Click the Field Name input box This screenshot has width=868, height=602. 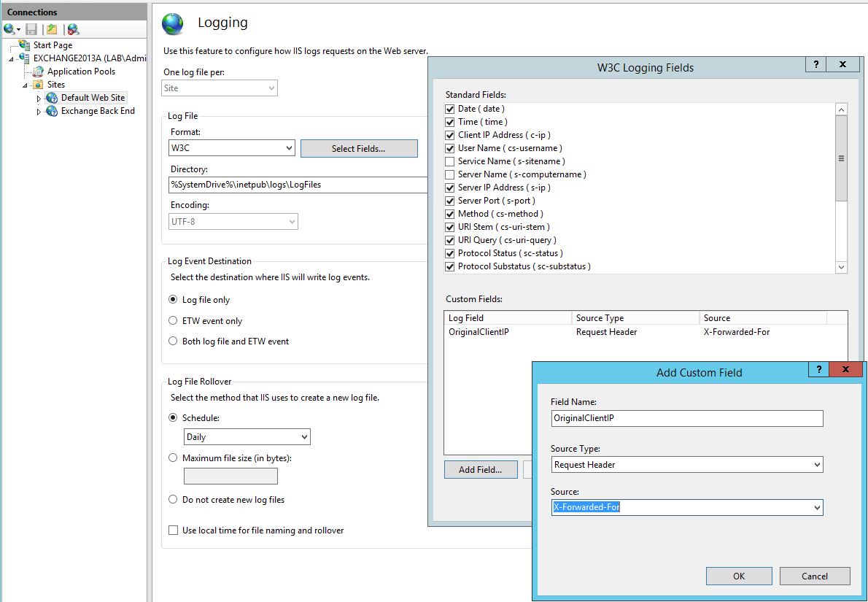tap(686, 417)
